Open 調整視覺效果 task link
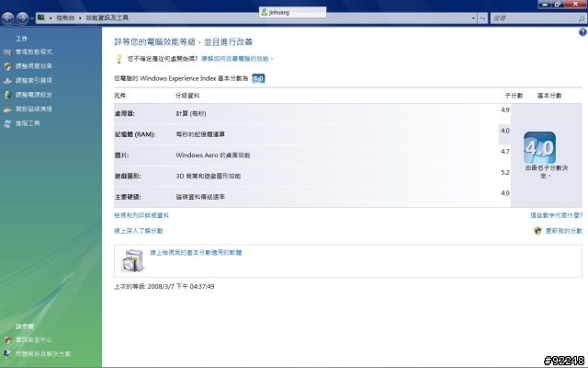This screenshot has width=588, height=368. 34,66
